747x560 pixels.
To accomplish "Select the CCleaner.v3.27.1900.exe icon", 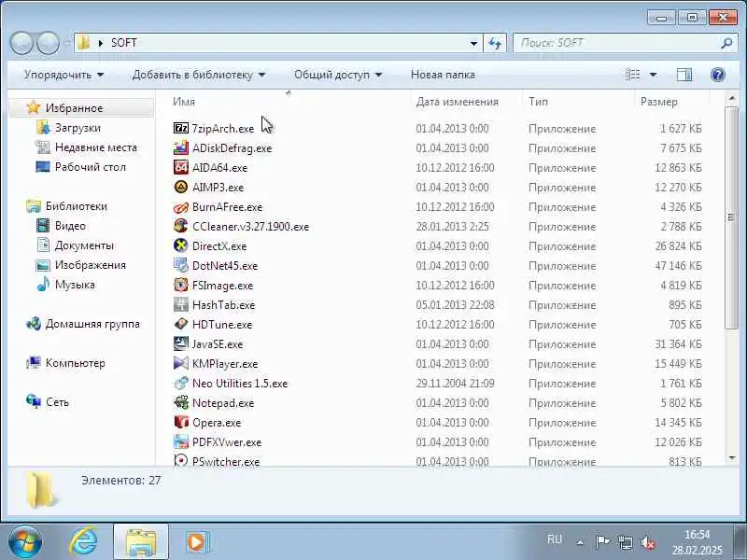I will [x=180, y=226].
